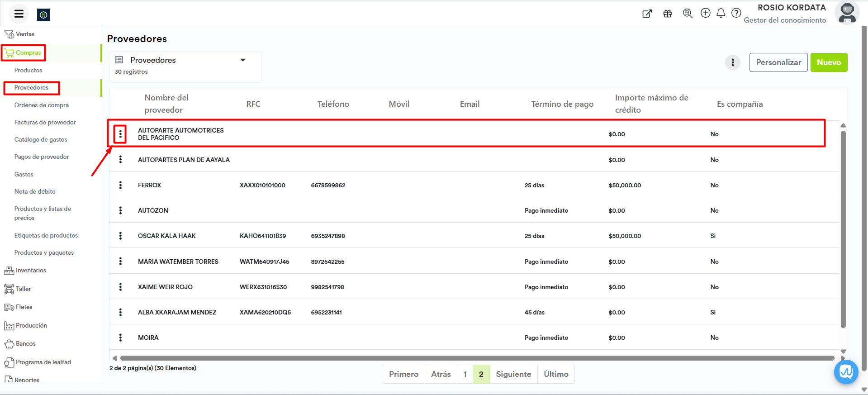The height and width of the screenshot is (395, 868).
Task: Open the chat support bubble
Action: coord(846,372)
